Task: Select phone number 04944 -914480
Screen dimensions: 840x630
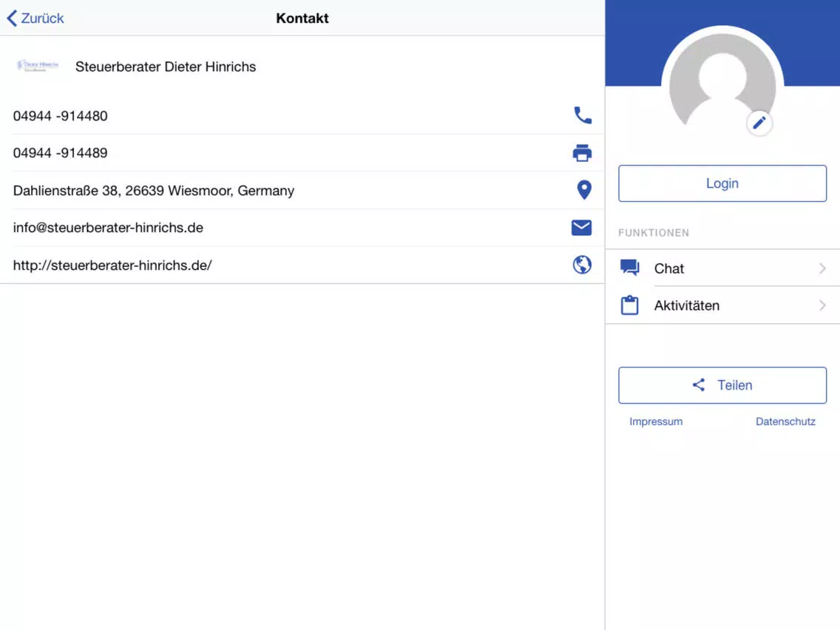Action: pyautogui.click(x=60, y=115)
